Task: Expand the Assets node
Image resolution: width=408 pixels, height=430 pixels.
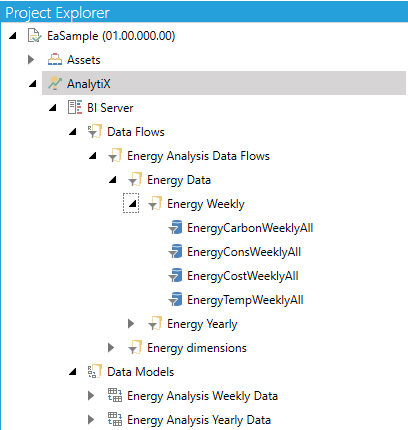Action: [31, 60]
